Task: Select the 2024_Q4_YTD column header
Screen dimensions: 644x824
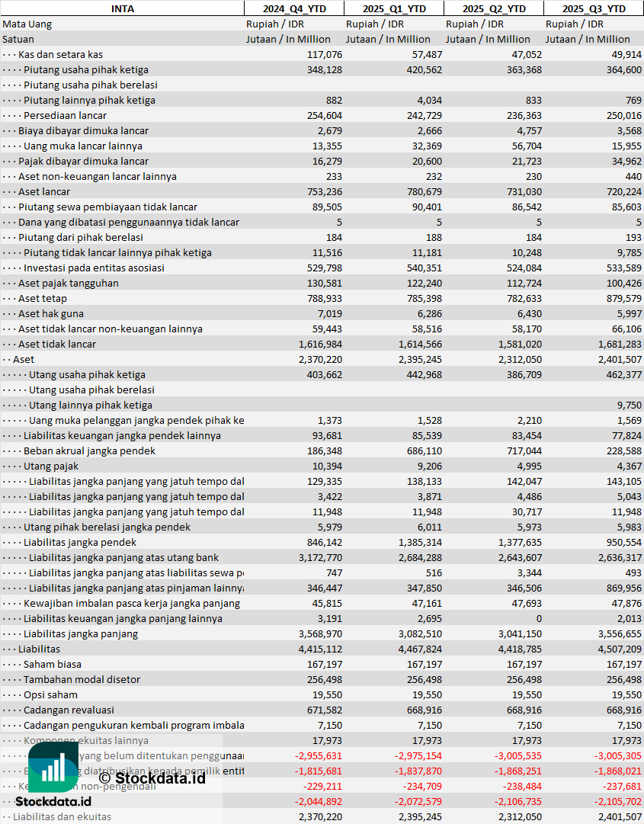Action: pos(294,8)
